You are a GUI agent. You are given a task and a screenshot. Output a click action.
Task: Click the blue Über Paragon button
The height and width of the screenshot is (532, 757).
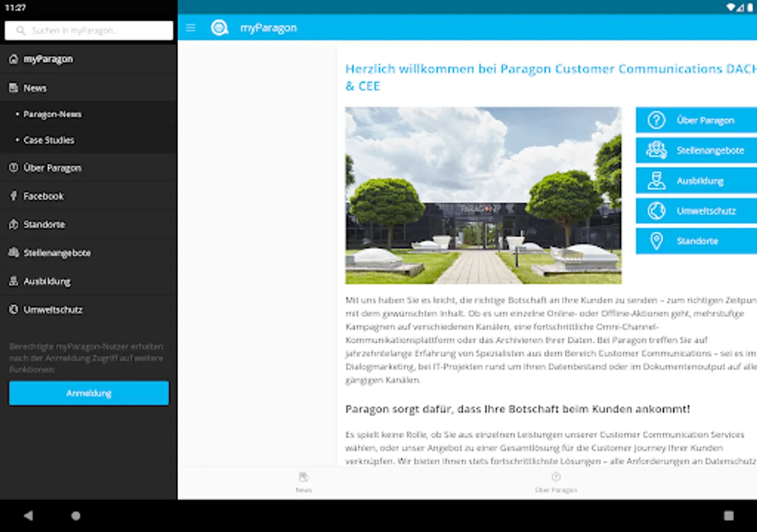coord(697,120)
